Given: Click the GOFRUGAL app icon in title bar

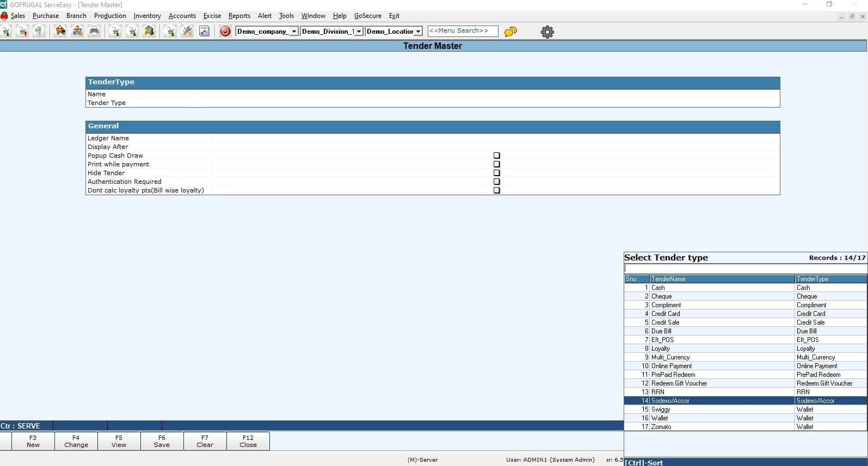Looking at the screenshot, I should [4, 4].
